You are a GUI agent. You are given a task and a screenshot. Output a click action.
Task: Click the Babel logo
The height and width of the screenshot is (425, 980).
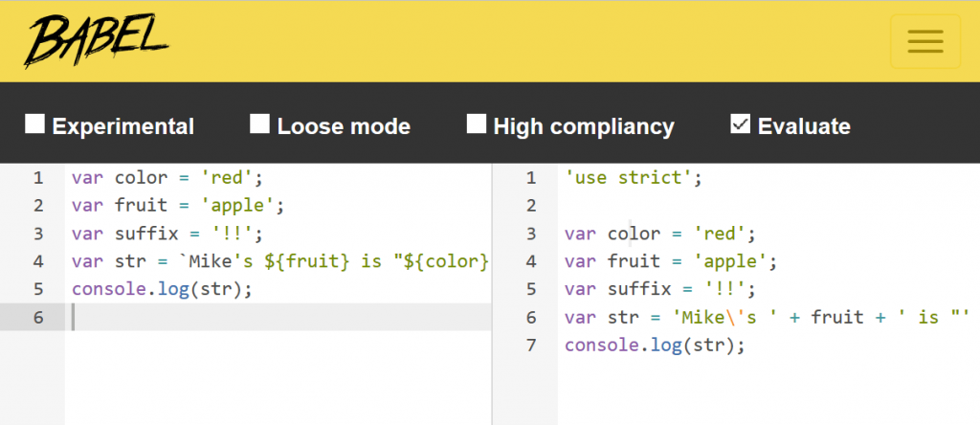(x=97, y=40)
